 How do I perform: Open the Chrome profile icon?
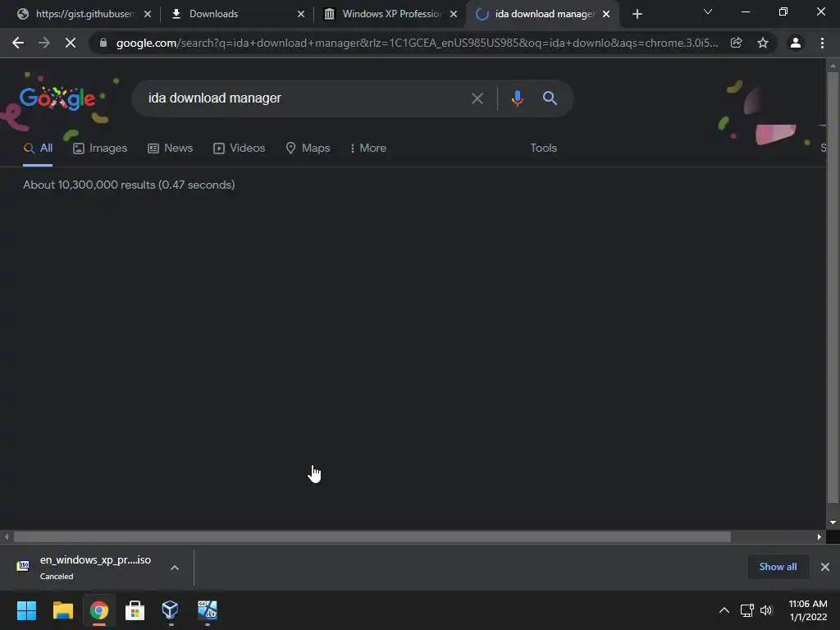796,43
